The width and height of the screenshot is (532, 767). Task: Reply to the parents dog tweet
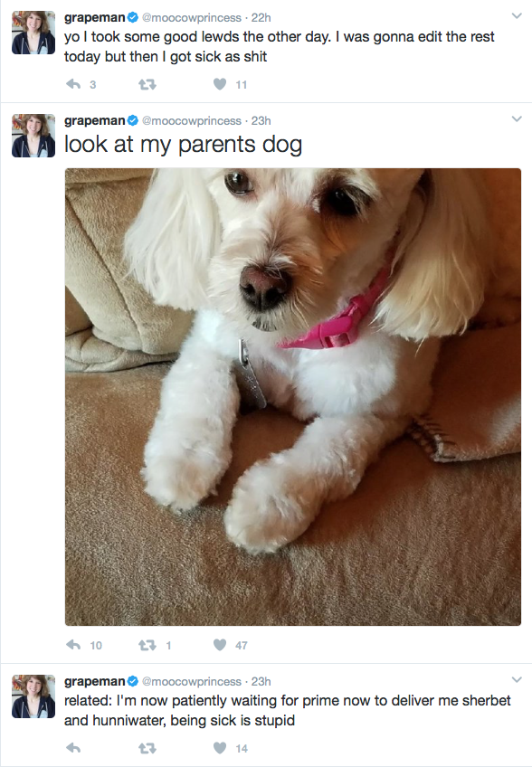[73, 645]
